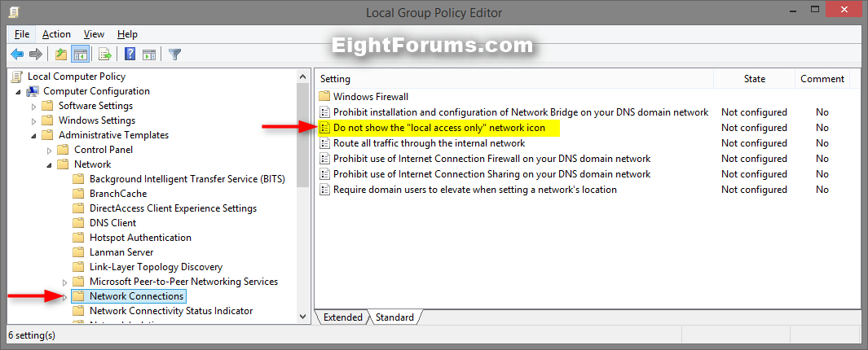This screenshot has height=350, width=868.
Task: Open the Windows Firewall folder in settings list
Action: [370, 96]
